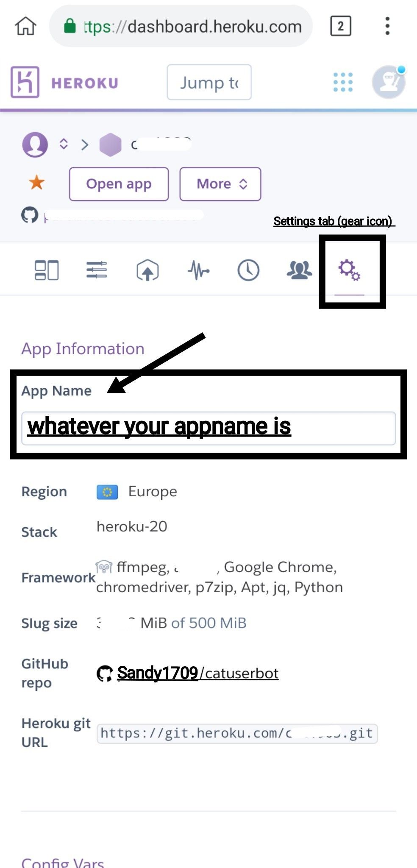Image resolution: width=417 pixels, height=868 pixels.
Task: Tap the green padlock in address bar
Action: coord(69,26)
